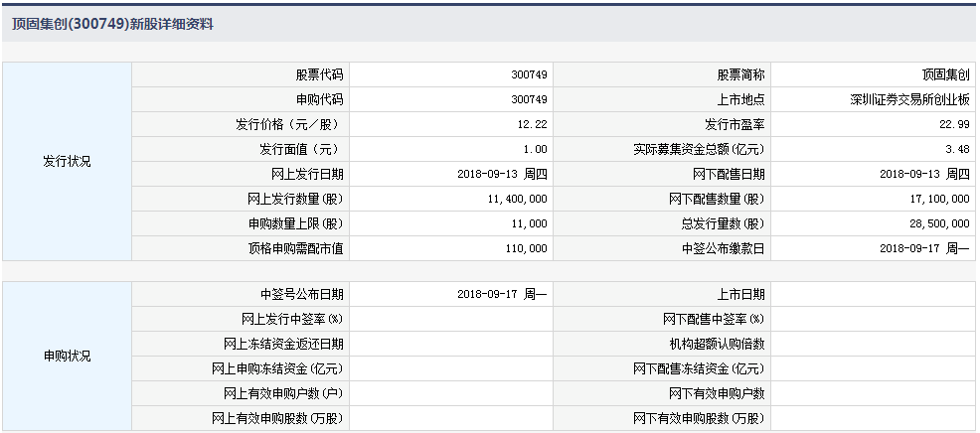Select the 发行状况 section header cell
This screenshot has height=433, width=980.
click(x=67, y=162)
